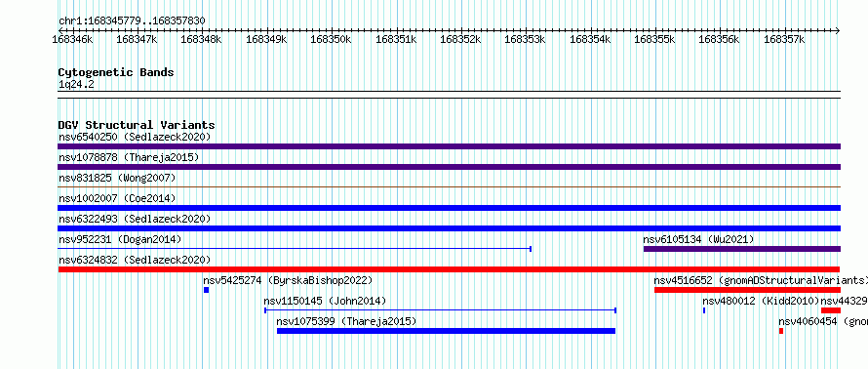Select the 168352k ruler tick label
This screenshot has height=369, width=868.
[460, 39]
